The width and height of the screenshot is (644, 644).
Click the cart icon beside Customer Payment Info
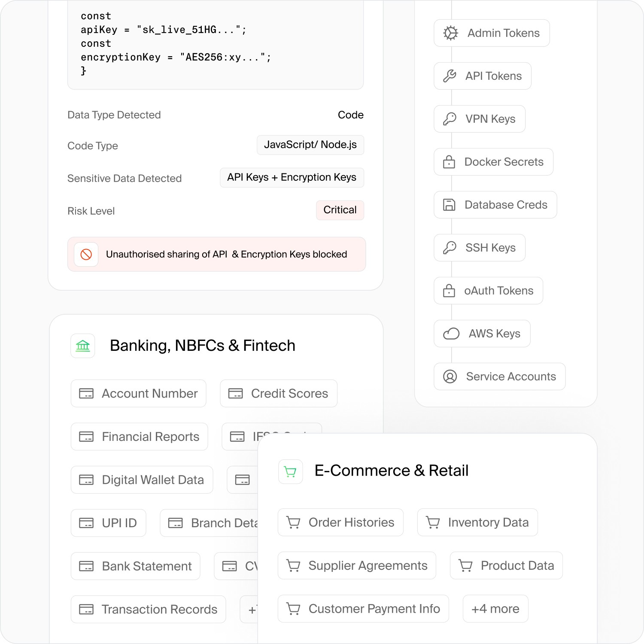(x=293, y=609)
